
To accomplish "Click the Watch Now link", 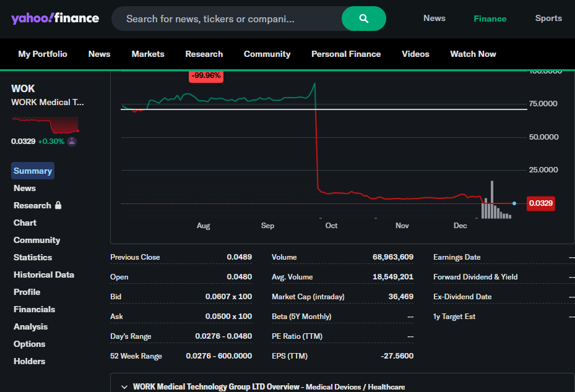I will click(473, 54).
